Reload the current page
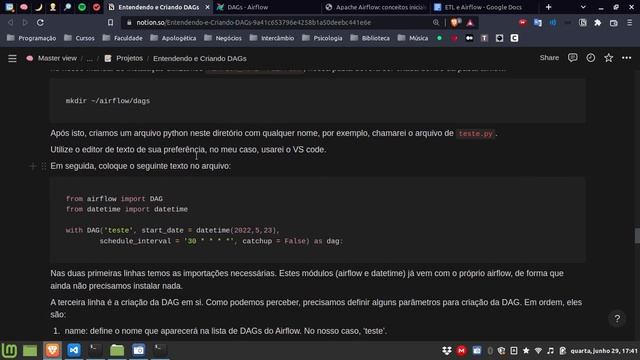This screenshot has height=360, width=640. click(40, 22)
